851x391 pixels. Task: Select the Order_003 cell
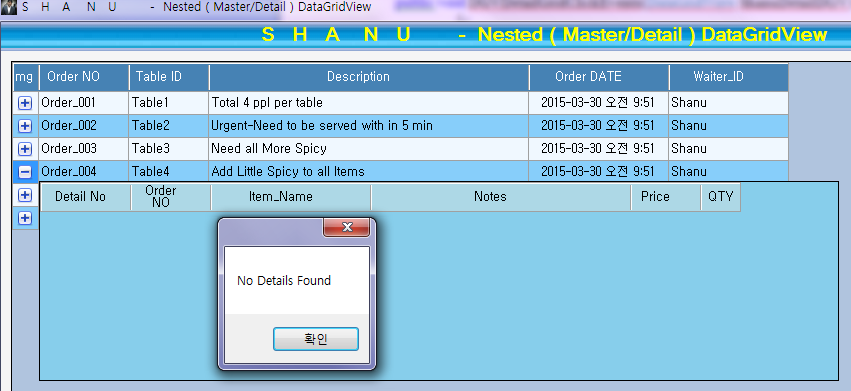(x=84, y=149)
